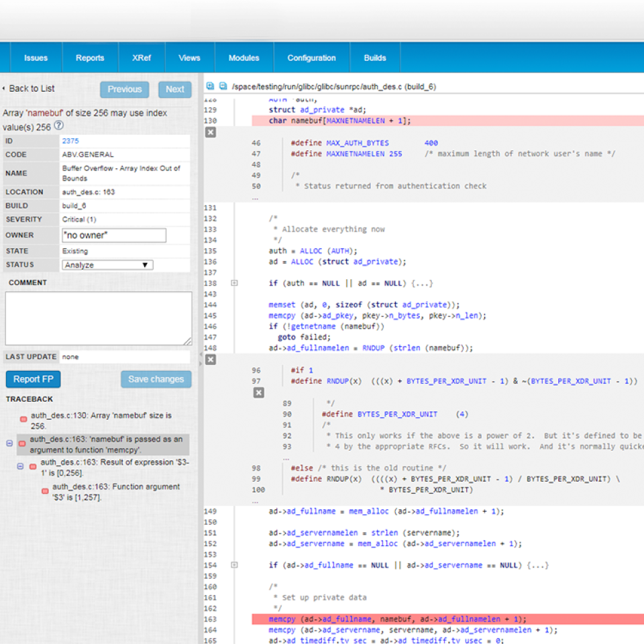Screen dimensions: 644x644
Task: Open the help question-mark icon beside the issue description
Action: [59, 125]
